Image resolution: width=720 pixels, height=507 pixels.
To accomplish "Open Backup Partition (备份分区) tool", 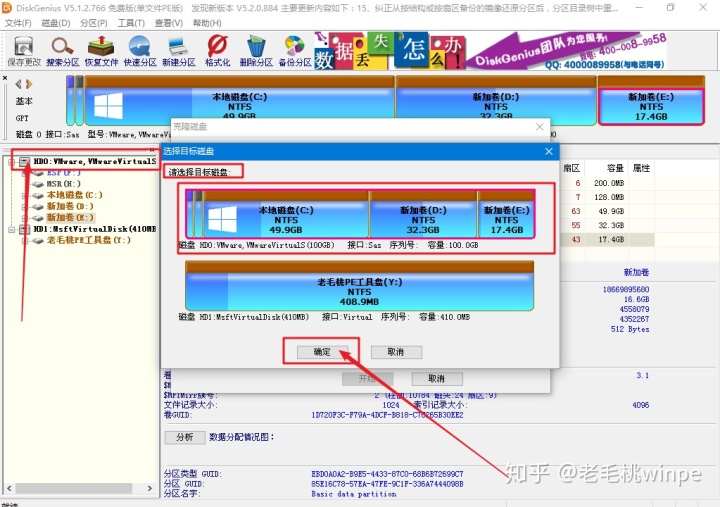I will (295, 51).
